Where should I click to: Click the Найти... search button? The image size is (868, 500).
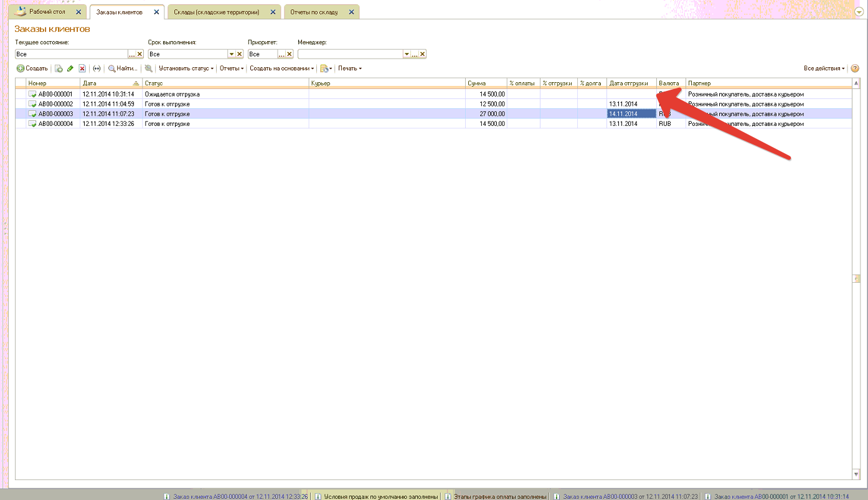click(x=123, y=68)
